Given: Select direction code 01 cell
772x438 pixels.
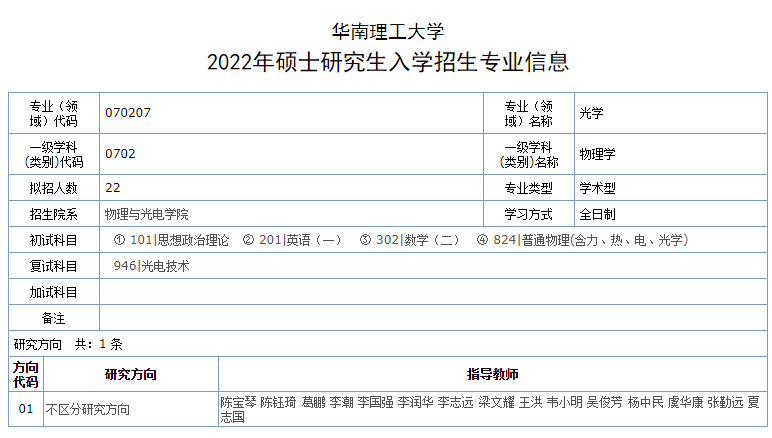Looking at the screenshot, I should (x=26, y=409).
